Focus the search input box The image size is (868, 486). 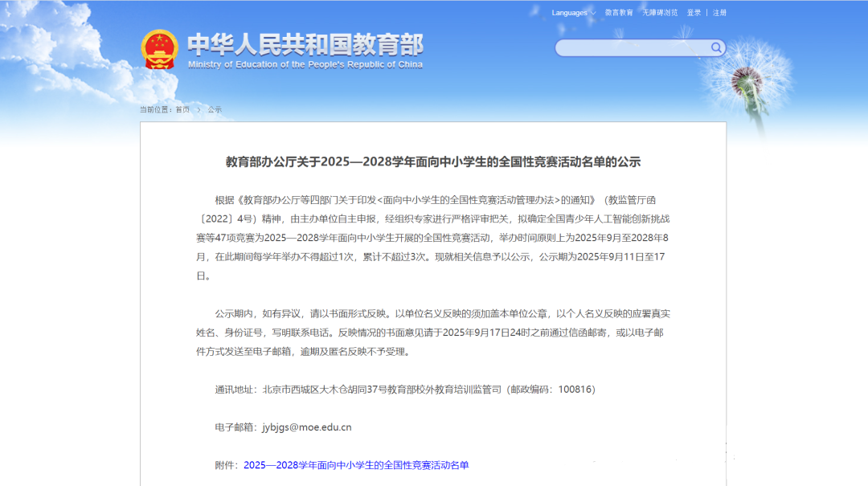click(633, 48)
